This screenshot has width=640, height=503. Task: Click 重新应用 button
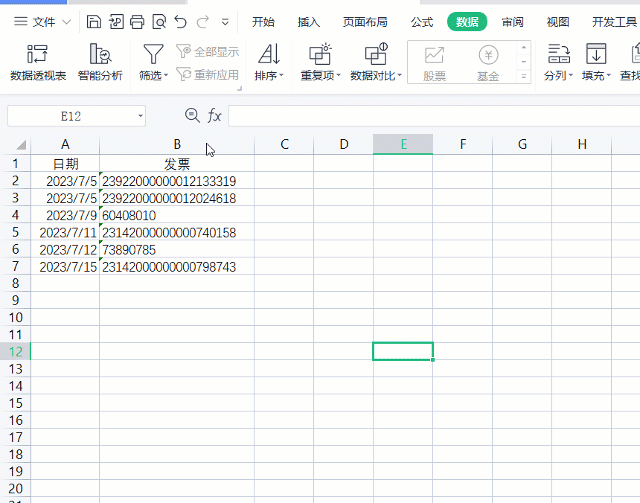208,75
